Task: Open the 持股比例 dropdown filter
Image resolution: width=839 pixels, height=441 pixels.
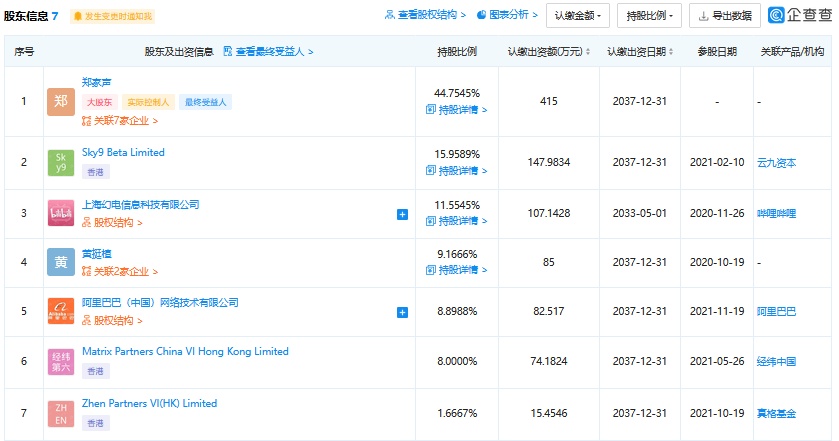Action: tap(649, 16)
